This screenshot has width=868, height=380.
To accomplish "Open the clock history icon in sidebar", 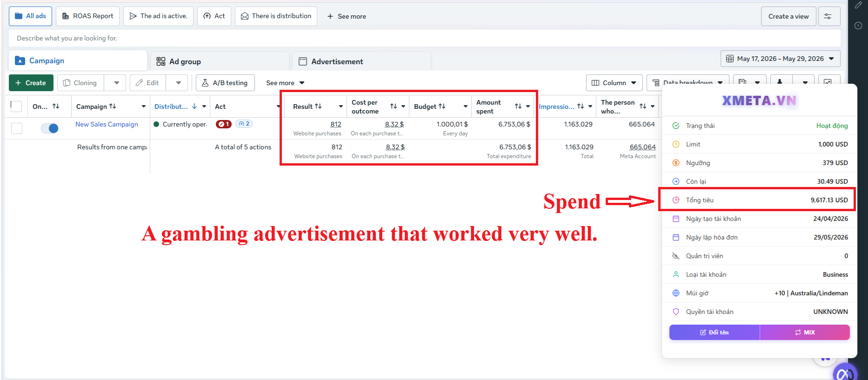I will pos(858,26).
